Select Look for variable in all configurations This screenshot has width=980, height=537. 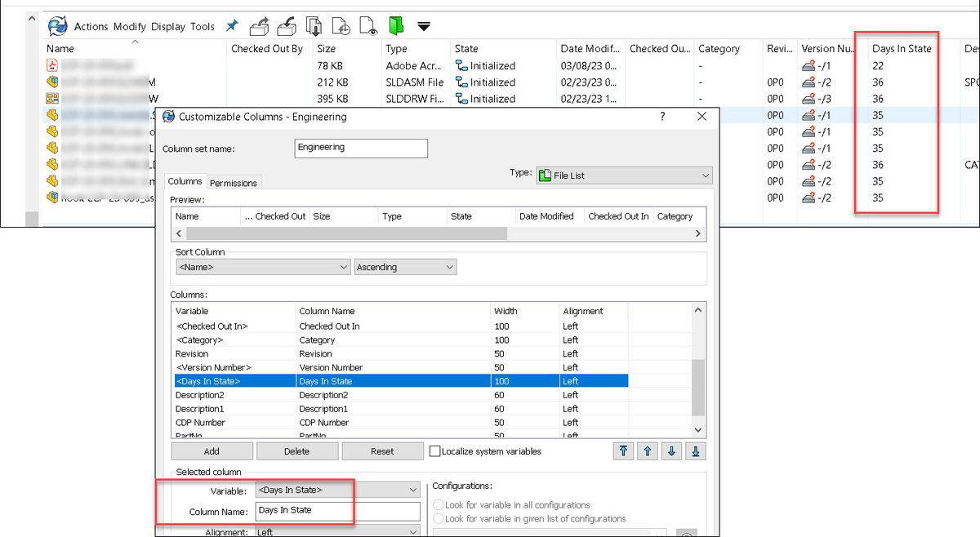click(x=439, y=505)
